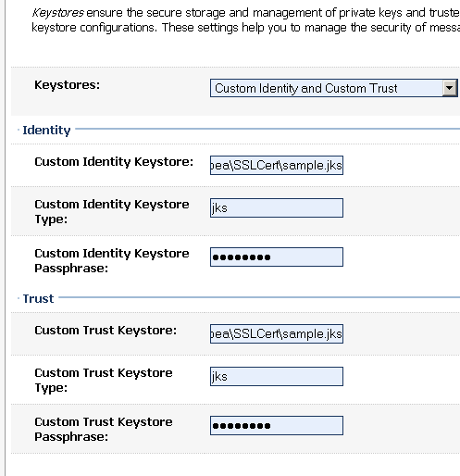Viewport: 460px width, 476px height.
Task: Focus the Custom Identity Keystore Passphrase field
Action: tap(277, 257)
